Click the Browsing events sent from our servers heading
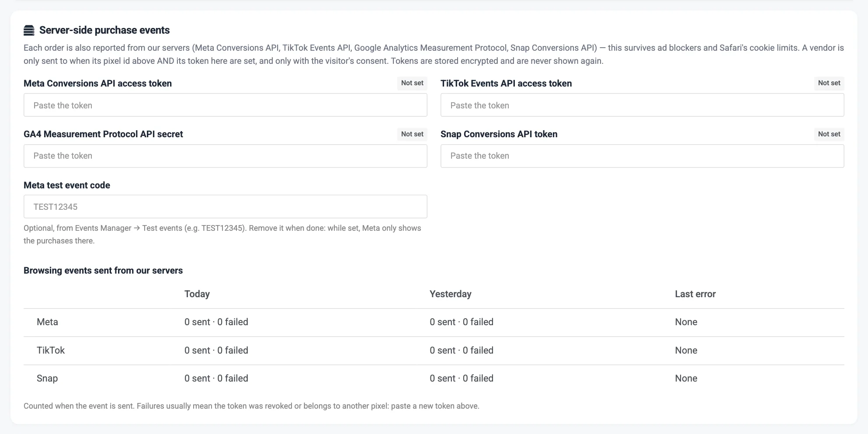The height and width of the screenshot is (434, 868). [103, 271]
